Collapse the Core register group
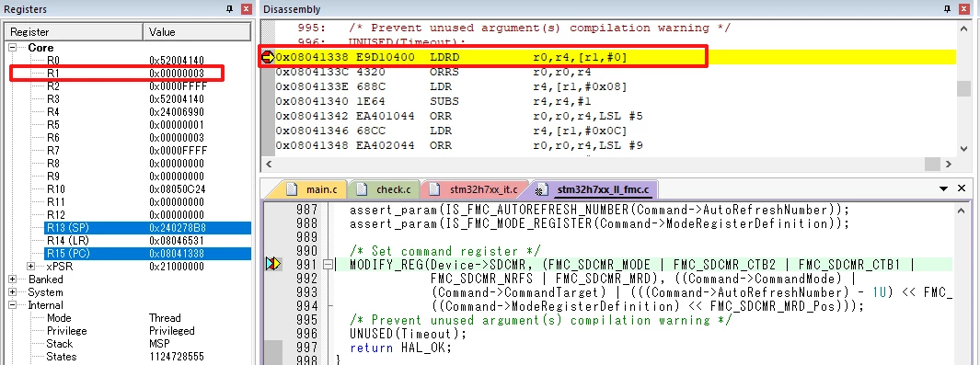 13,48
